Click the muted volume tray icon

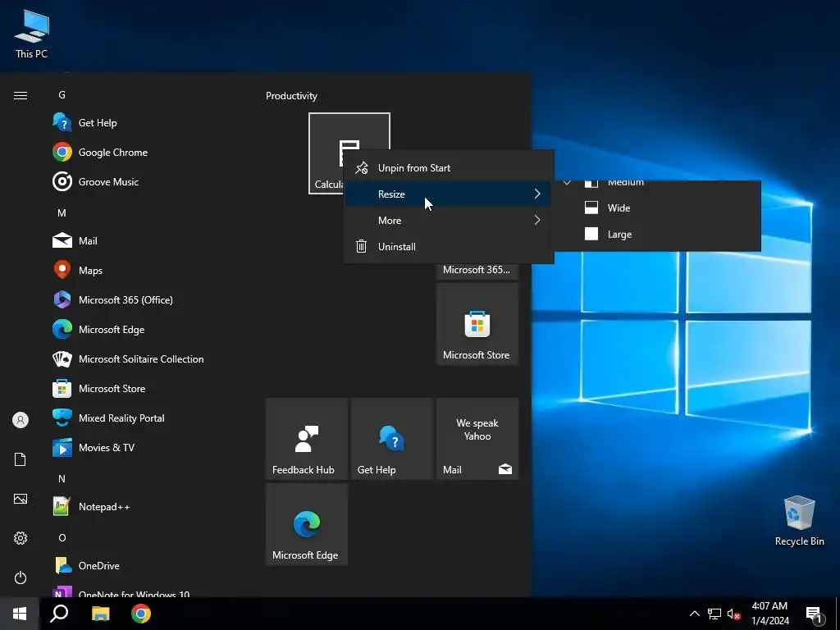pyautogui.click(x=733, y=614)
